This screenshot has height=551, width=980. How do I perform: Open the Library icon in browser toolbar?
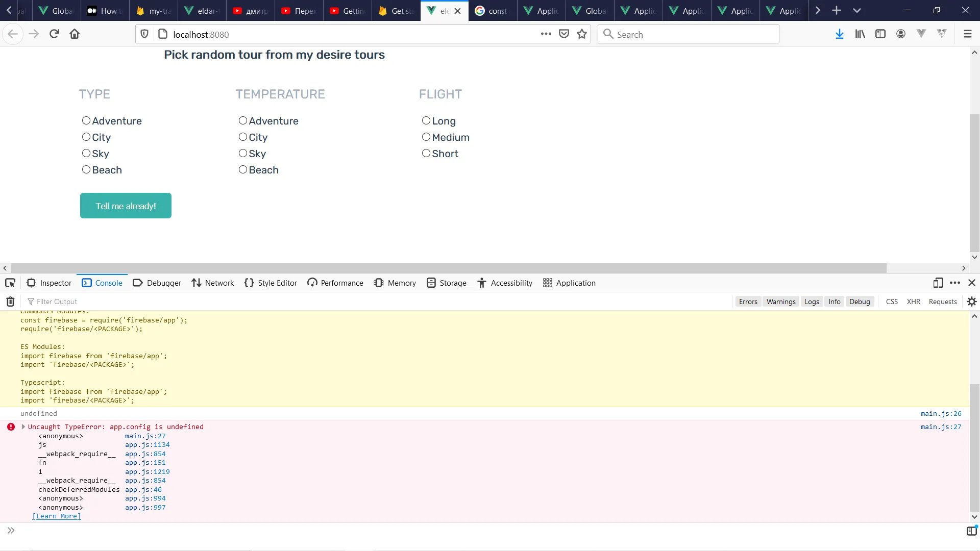click(860, 34)
